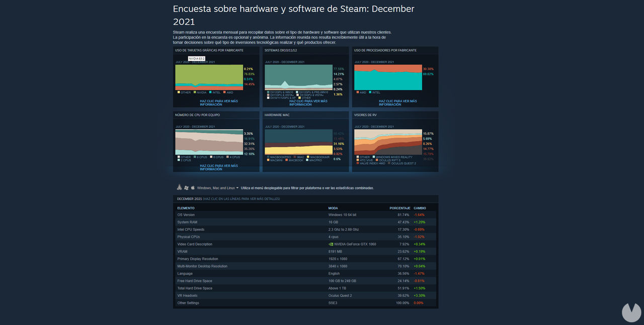Screen dimensions: 644x325
Task: Click the INTEL legend swatch in processors chart
Action: tap(370, 92)
